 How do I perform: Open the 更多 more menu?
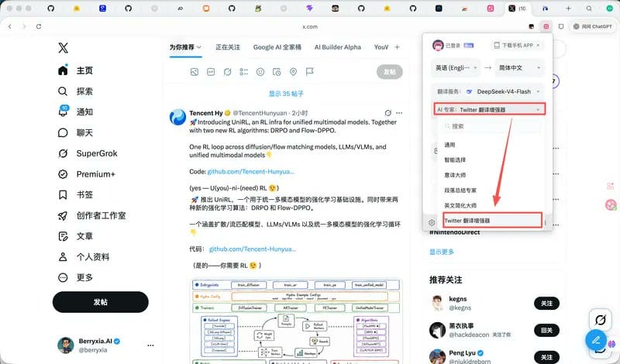75,277
